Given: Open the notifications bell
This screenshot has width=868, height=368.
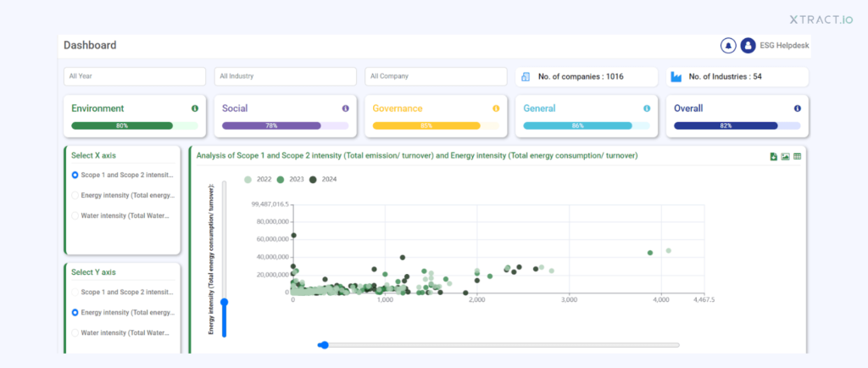Looking at the screenshot, I should coord(728,46).
